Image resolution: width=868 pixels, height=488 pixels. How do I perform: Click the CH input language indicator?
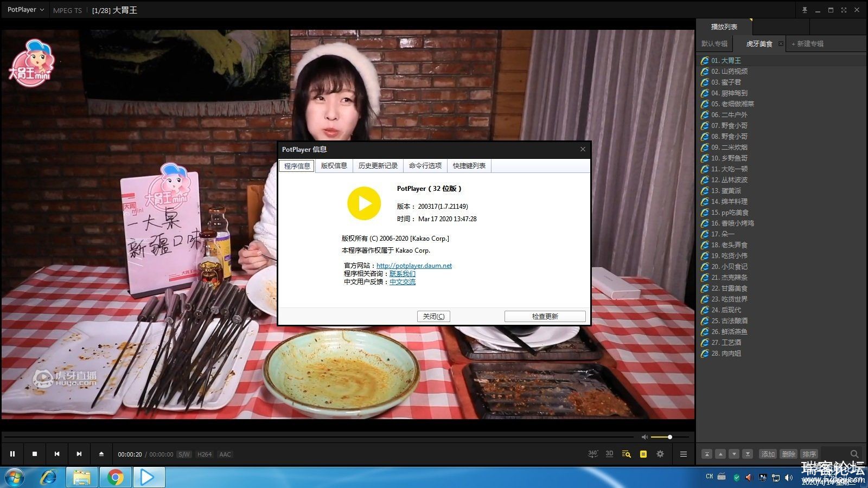[709, 477]
